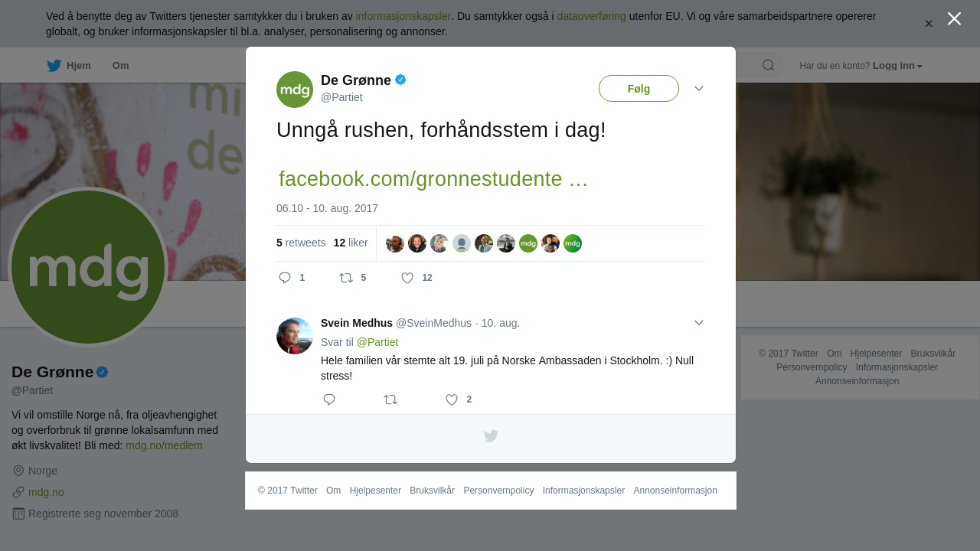The image size is (980, 551).
Task: Close the tweet overlay with large X
Action: click(954, 18)
